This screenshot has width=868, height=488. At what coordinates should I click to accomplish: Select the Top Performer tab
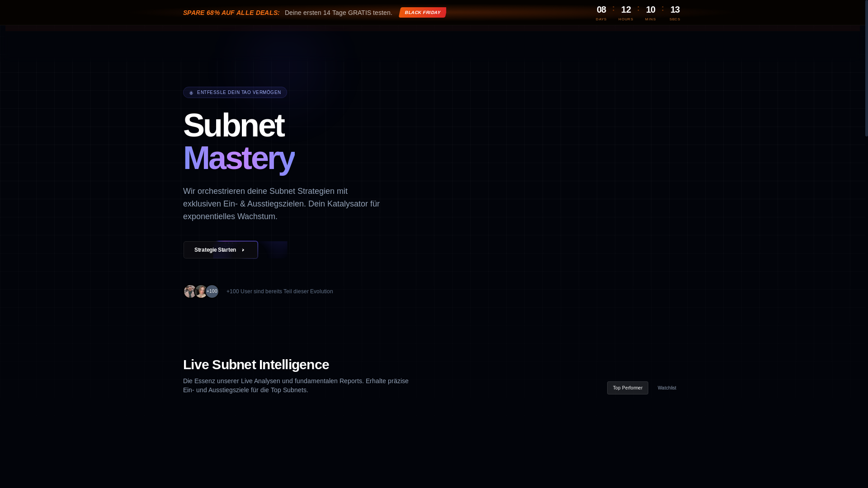pyautogui.click(x=627, y=388)
